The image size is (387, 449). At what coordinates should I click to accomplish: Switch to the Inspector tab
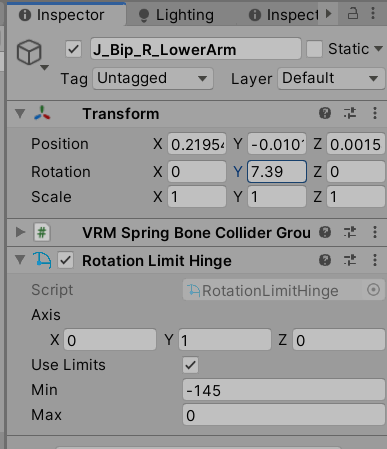[x=66, y=15]
